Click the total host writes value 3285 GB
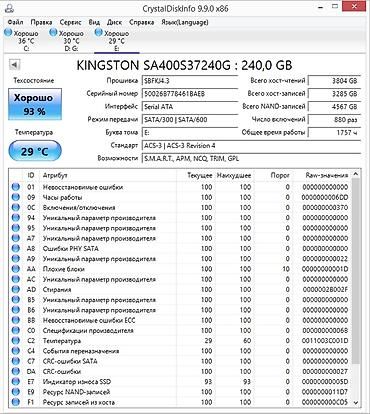The height and width of the screenshot is (414, 370). 334,94
